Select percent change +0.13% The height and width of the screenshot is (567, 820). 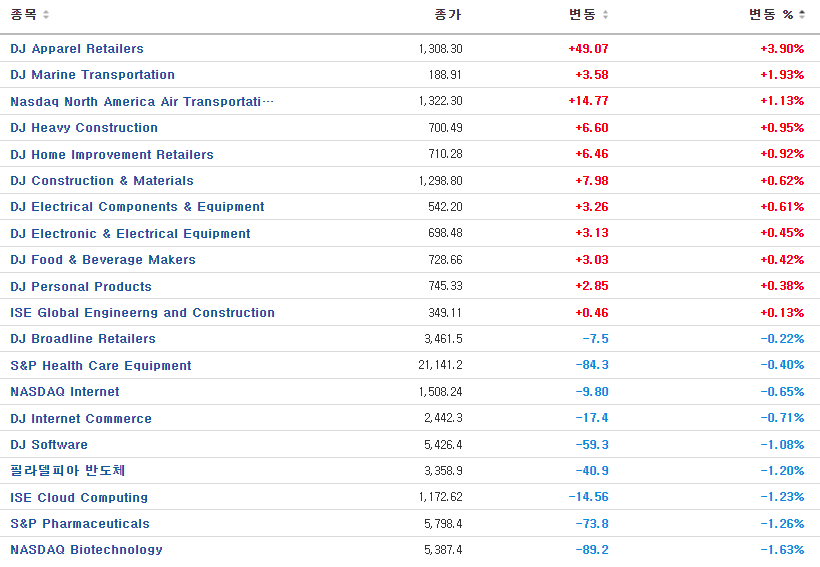[x=782, y=313]
